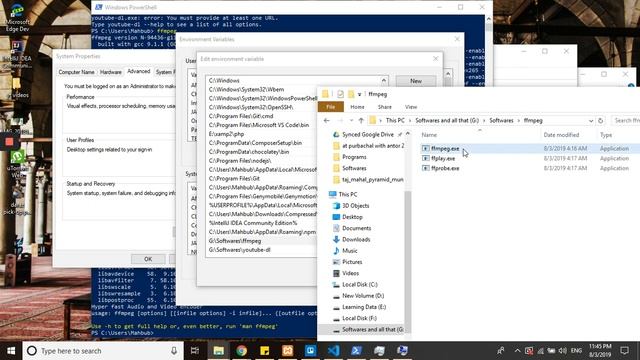Click the Search ffmpeg box
640x360 pixels.
coord(625,121)
